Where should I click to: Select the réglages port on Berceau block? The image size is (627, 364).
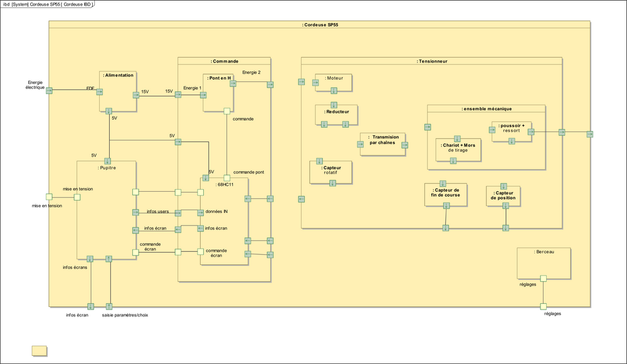point(543,278)
